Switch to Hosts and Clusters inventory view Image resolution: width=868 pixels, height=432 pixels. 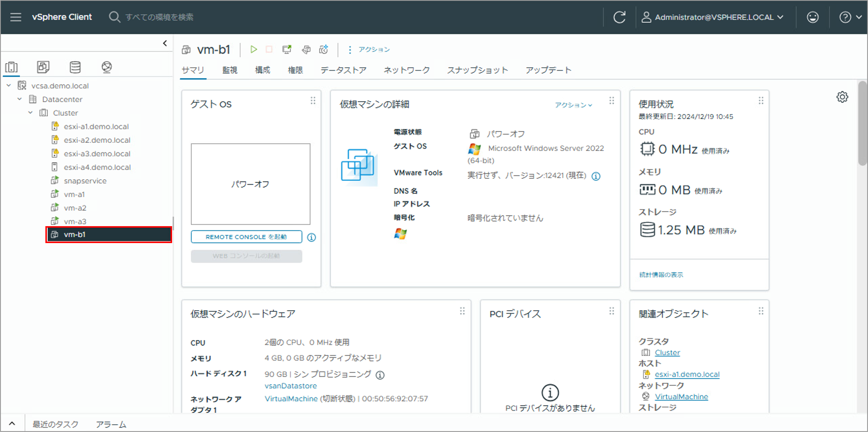click(12, 67)
